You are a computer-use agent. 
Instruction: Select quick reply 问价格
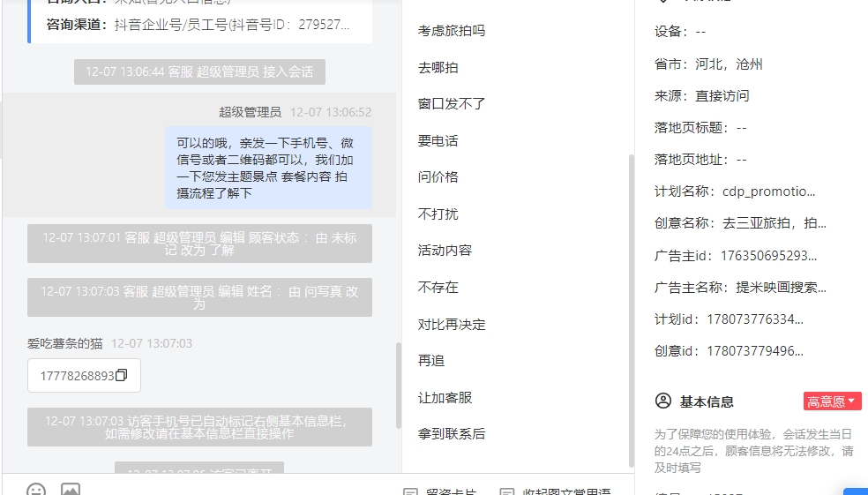[x=438, y=177]
